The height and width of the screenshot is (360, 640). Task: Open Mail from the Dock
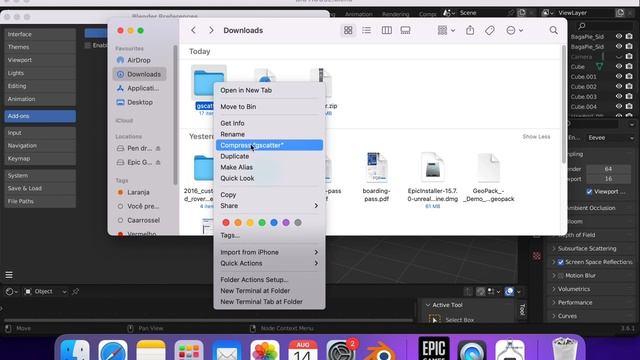(x=227, y=351)
